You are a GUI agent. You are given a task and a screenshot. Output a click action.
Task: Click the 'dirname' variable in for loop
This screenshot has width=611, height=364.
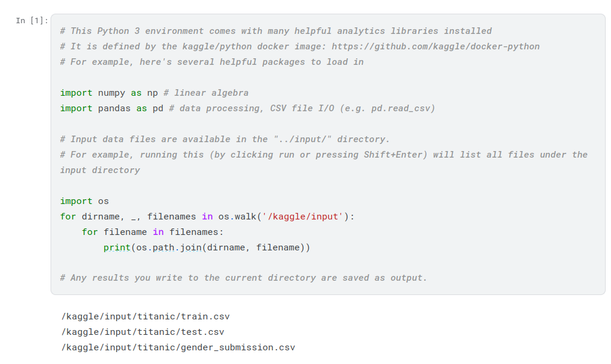101,216
